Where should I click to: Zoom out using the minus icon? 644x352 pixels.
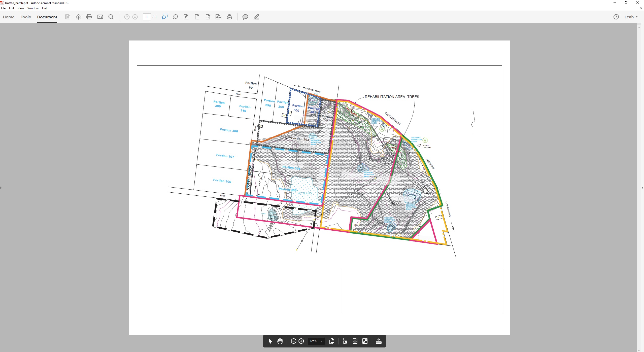[293, 341]
